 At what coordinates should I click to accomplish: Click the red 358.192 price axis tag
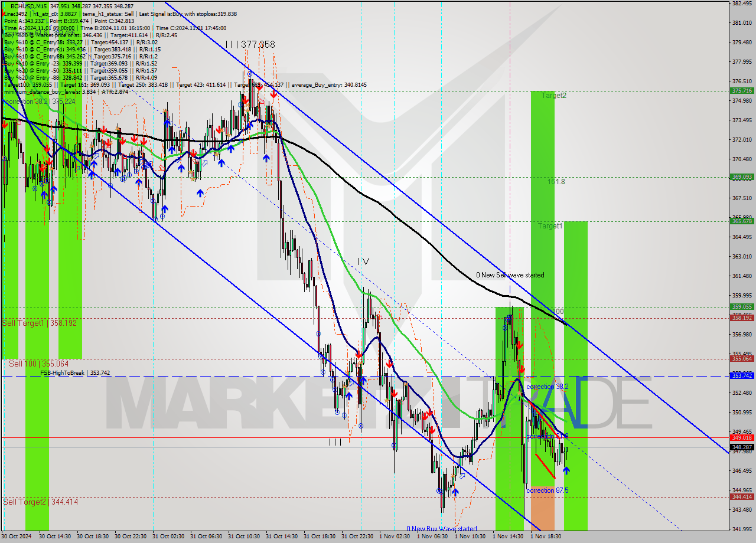(x=742, y=318)
